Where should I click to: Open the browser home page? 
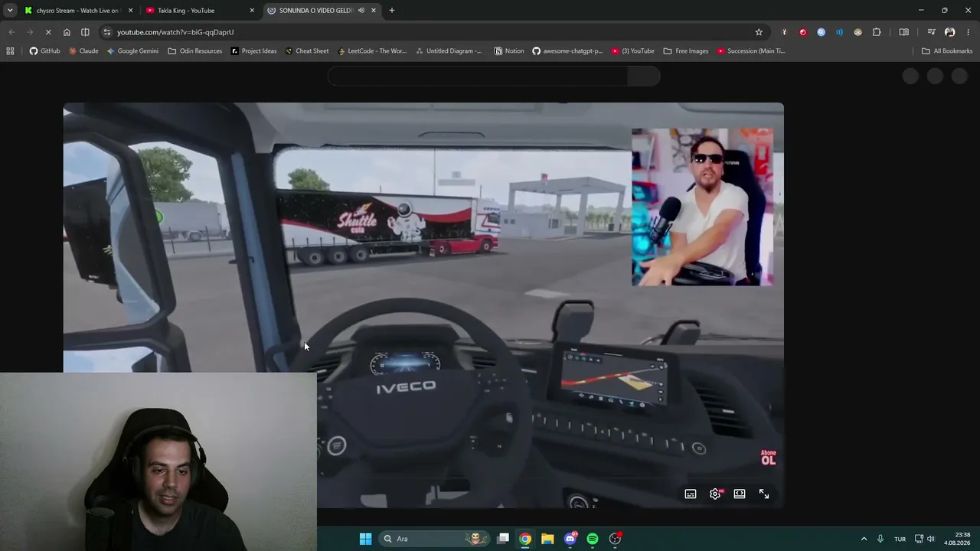[67, 32]
